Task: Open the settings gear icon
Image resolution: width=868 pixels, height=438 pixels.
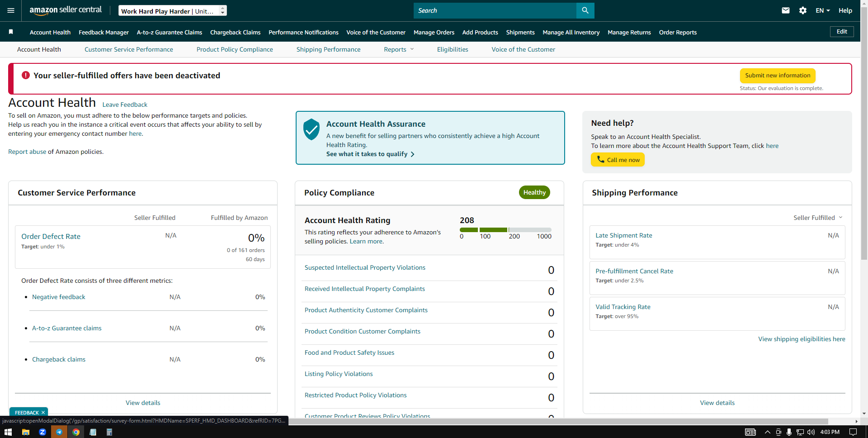Action: pyautogui.click(x=803, y=10)
